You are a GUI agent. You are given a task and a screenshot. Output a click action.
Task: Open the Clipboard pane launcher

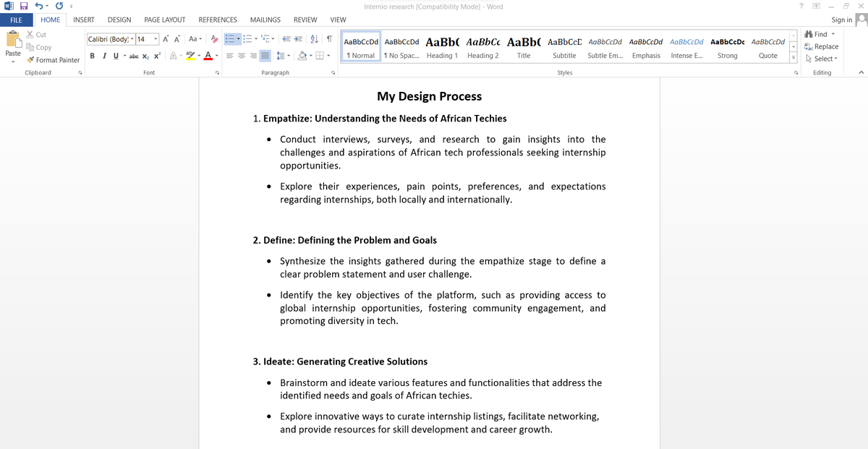click(x=80, y=73)
